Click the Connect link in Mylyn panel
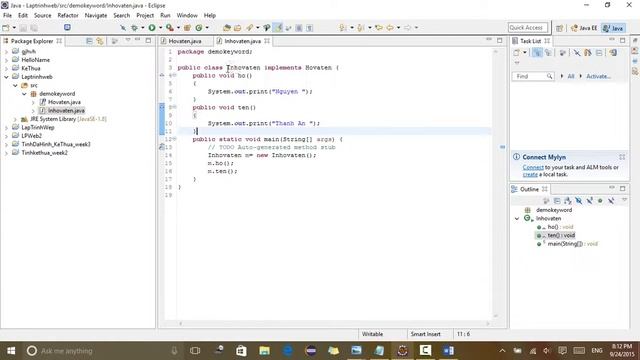 coord(533,167)
